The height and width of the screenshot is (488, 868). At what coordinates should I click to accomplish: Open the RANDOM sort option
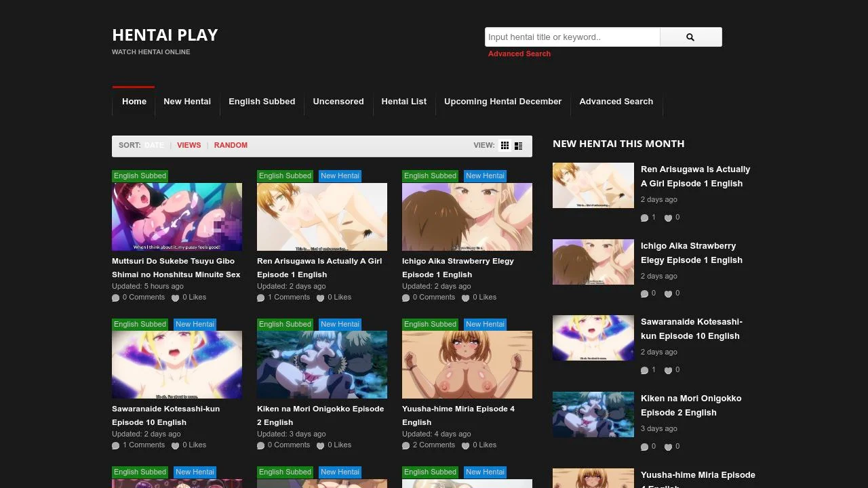[x=231, y=145]
